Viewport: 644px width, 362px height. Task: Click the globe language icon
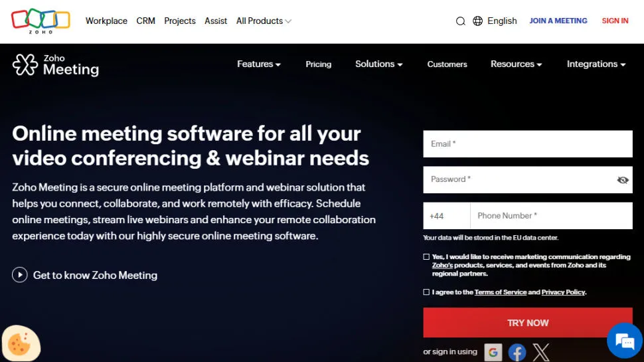click(477, 21)
